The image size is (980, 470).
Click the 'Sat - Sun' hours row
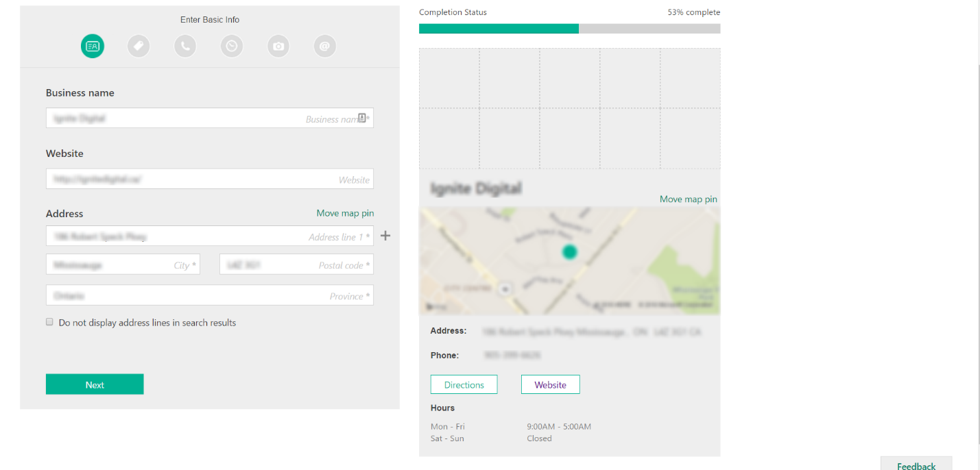(447, 438)
